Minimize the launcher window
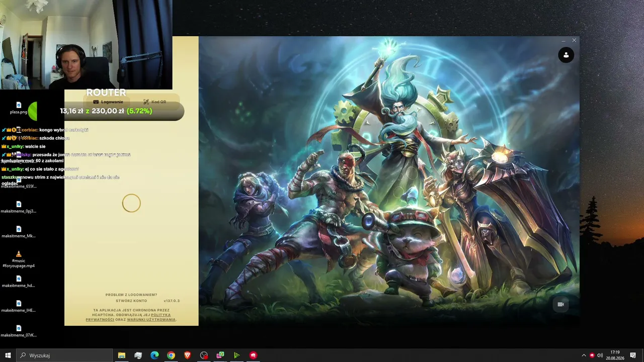This screenshot has width=644, height=362. click(x=563, y=40)
